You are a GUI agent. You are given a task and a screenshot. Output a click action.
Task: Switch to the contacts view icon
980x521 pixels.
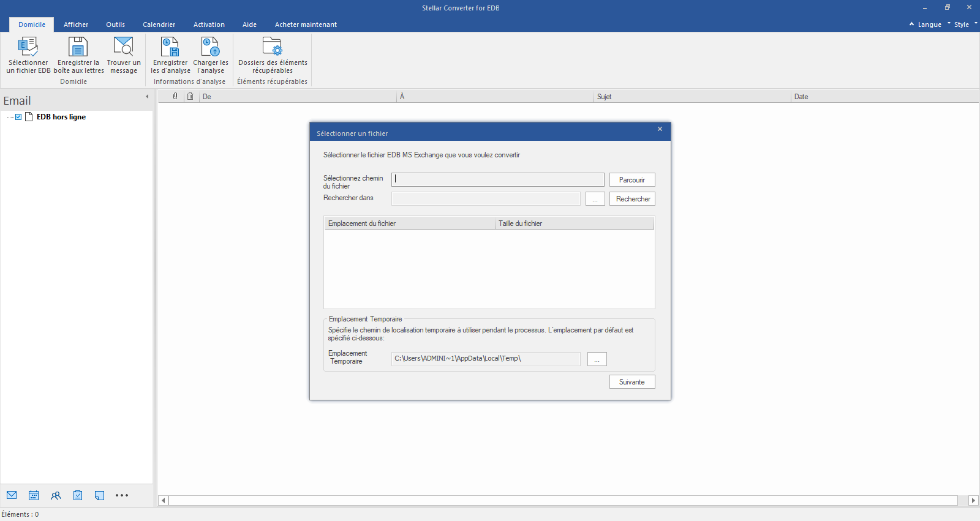tap(56, 495)
